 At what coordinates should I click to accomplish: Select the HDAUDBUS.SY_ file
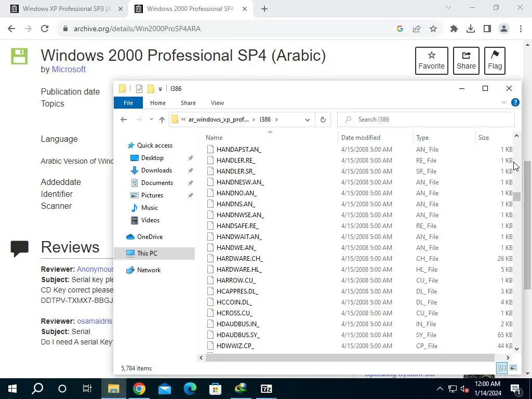[x=238, y=335]
